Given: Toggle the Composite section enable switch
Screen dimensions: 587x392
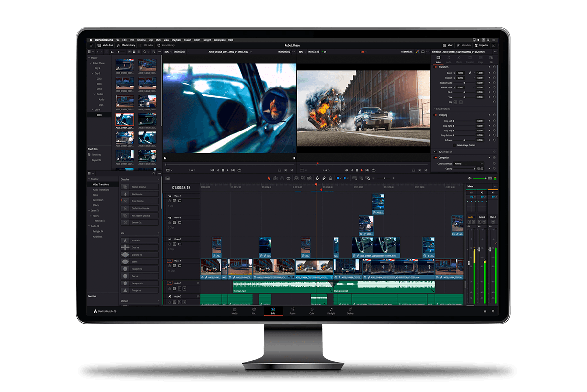Looking at the screenshot, I should pyautogui.click(x=436, y=158).
